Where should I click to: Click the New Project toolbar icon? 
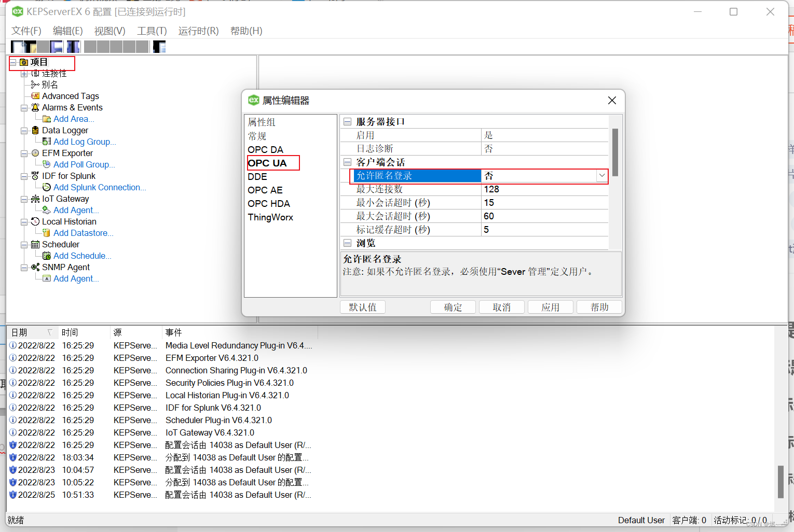17,47
